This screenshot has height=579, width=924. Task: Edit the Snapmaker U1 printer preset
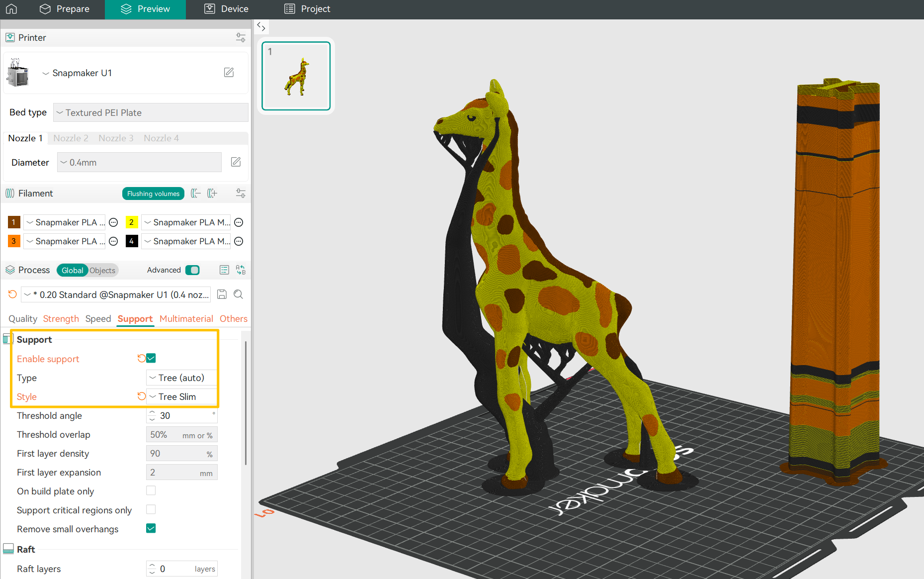(x=229, y=73)
